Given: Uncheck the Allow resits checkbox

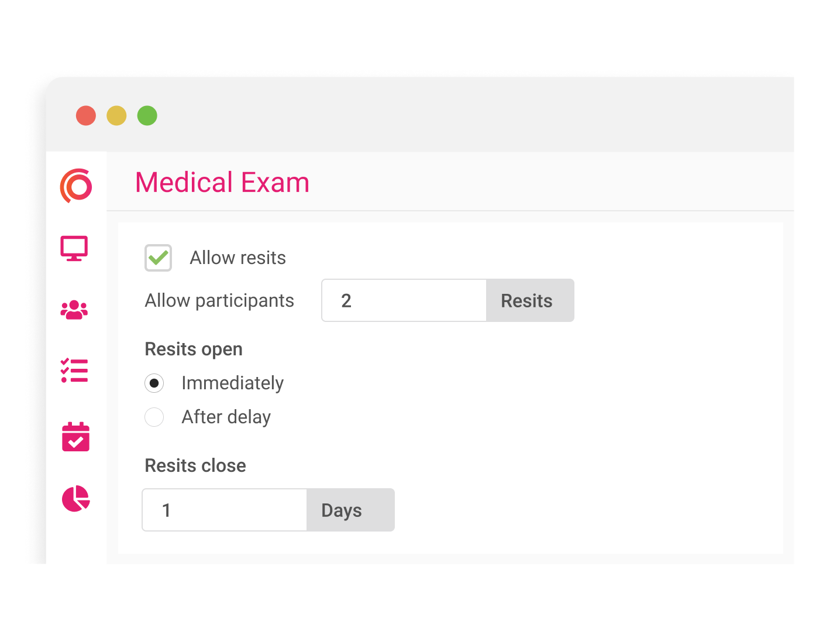Looking at the screenshot, I should tap(157, 258).
